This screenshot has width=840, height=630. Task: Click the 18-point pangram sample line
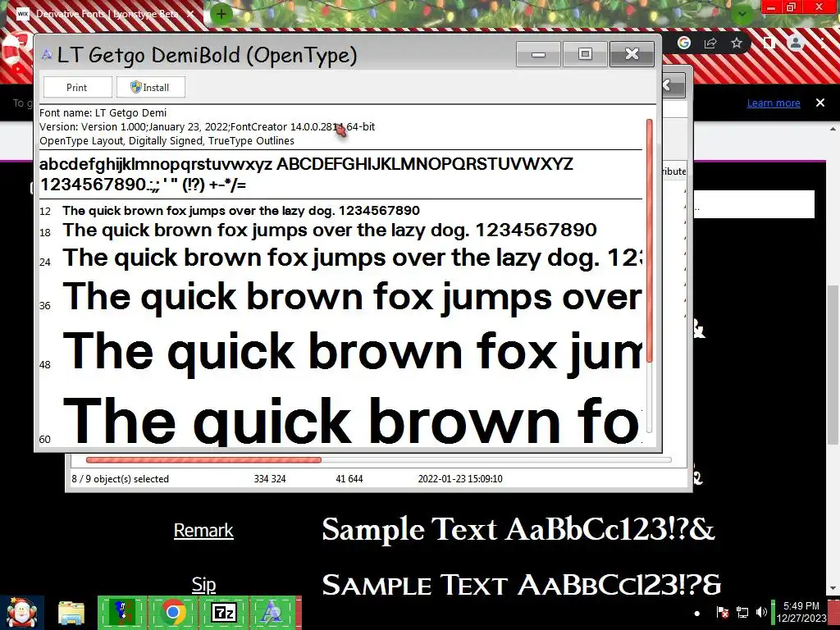click(x=330, y=231)
